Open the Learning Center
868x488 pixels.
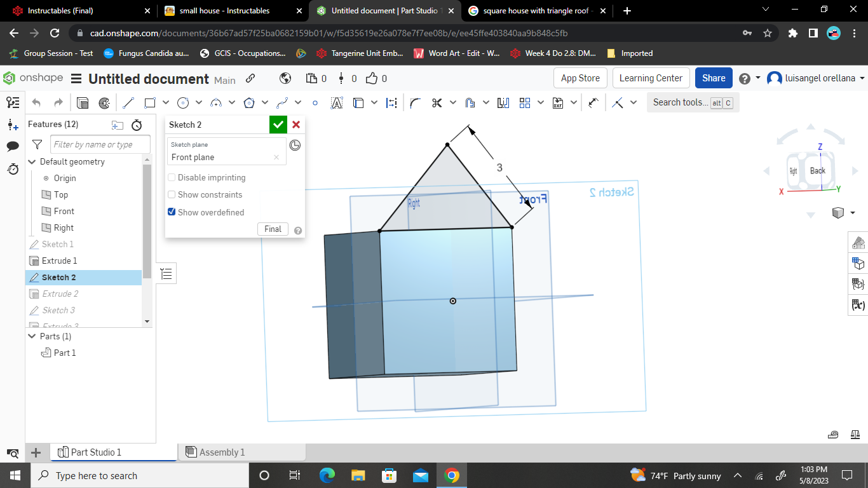point(651,78)
